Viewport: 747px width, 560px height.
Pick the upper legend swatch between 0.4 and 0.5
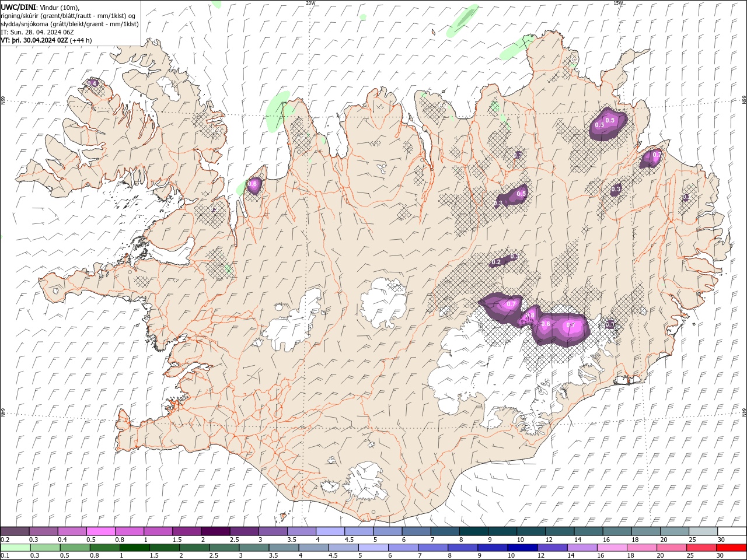coord(72,531)
